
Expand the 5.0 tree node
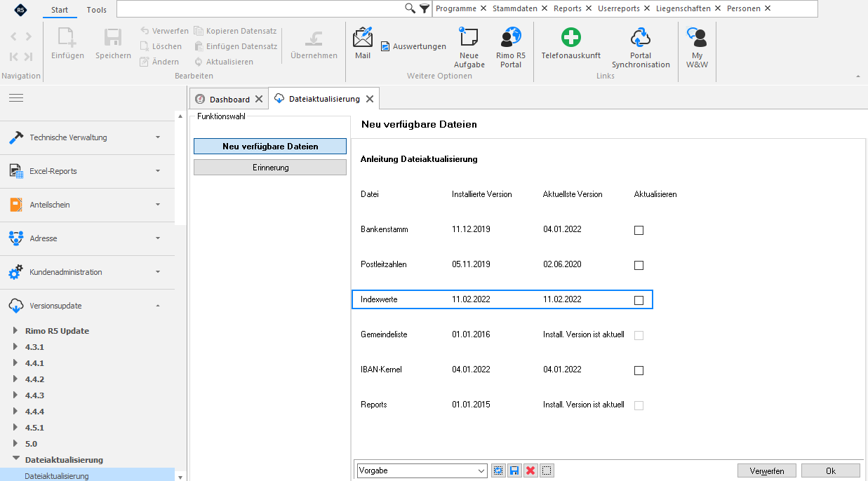point(17,444)
